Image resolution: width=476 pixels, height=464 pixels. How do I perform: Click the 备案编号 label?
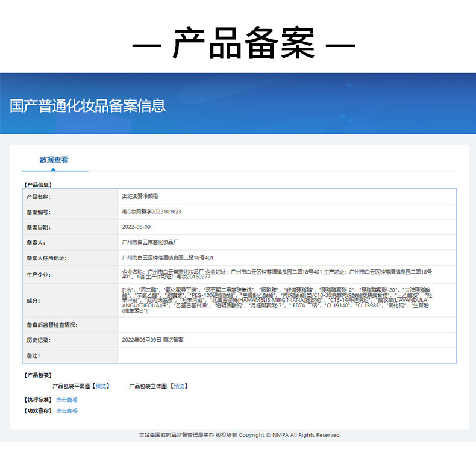click(39, 212)
